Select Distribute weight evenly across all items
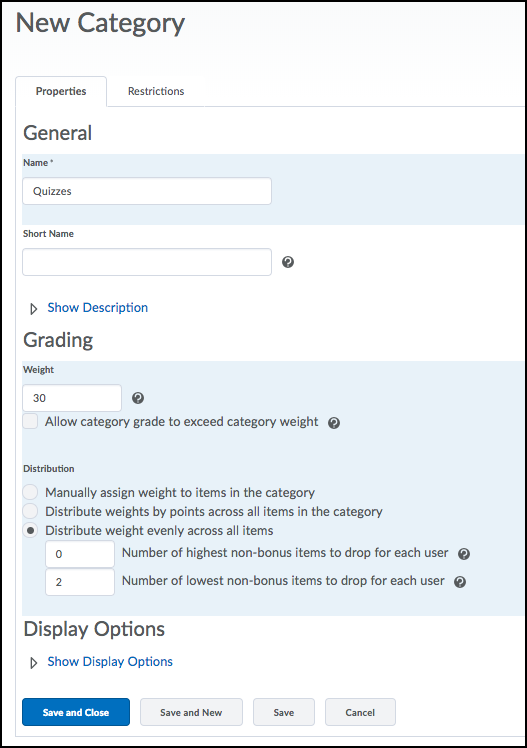Screen dimensions: 527x748 pyautogui.click(x=30, y=530)
